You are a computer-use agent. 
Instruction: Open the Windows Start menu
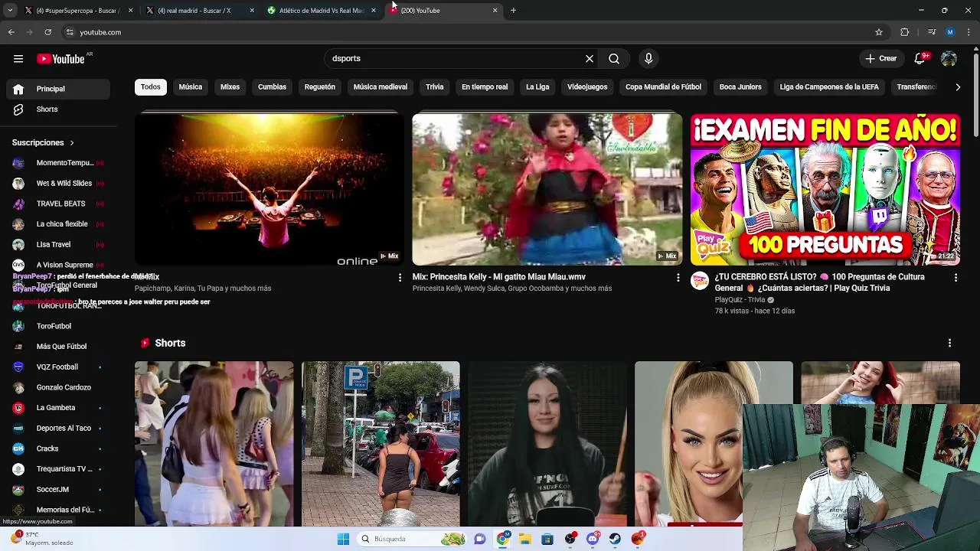(x=343, y=539)
